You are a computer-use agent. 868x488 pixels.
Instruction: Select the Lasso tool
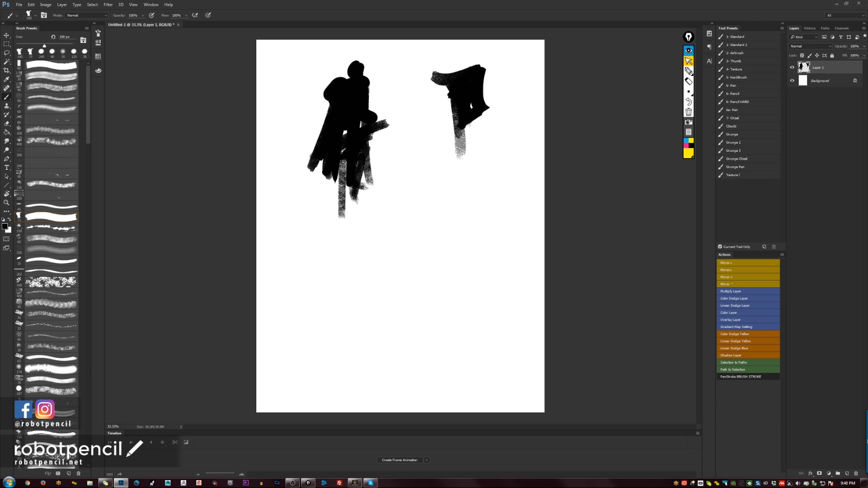click(x=7, y=53)
